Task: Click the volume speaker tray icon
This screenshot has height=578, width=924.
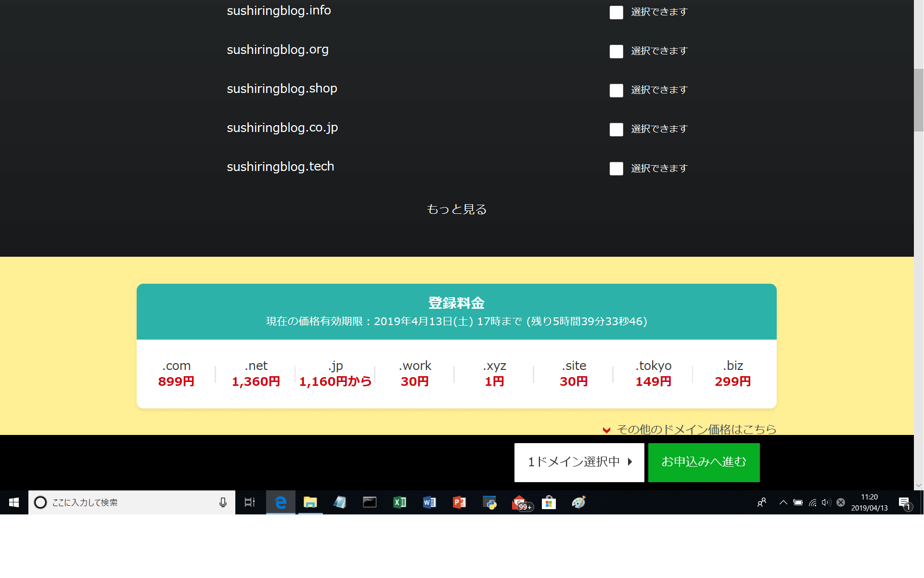Action: (826, 502)
